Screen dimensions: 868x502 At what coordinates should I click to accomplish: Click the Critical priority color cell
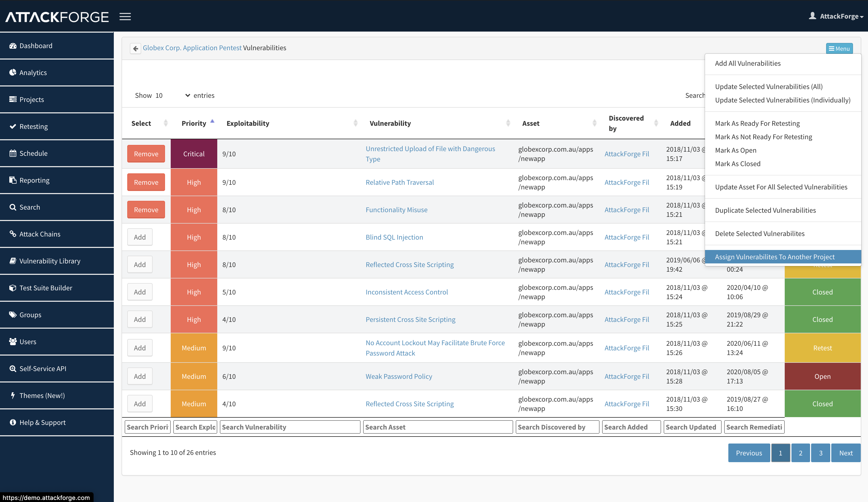[x=194, y=154]
